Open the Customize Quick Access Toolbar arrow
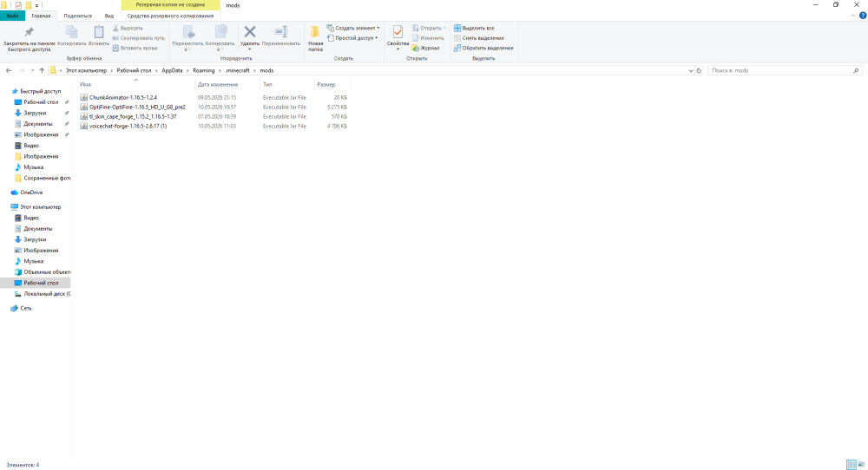The height and width of the screenshot is (470, 868). [x=37, y=5]
